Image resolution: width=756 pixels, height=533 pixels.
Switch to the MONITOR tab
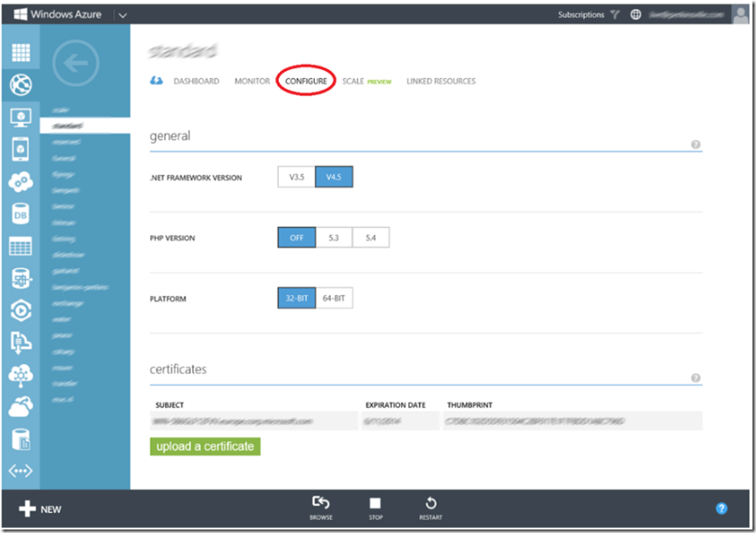253,81
